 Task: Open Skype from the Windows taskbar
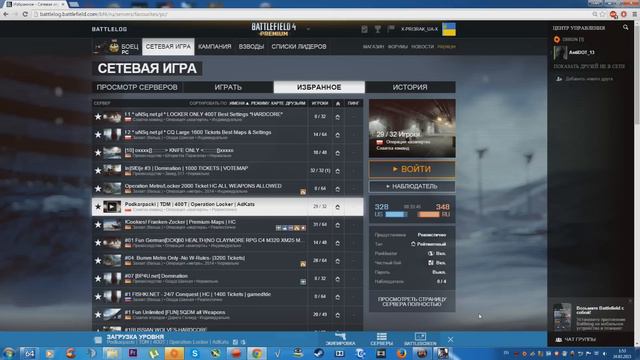pyautogui.click(x=195, y=353)
